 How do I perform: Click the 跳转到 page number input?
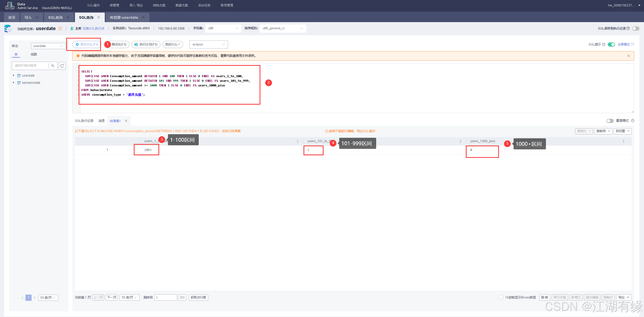(x=165, y=297)
